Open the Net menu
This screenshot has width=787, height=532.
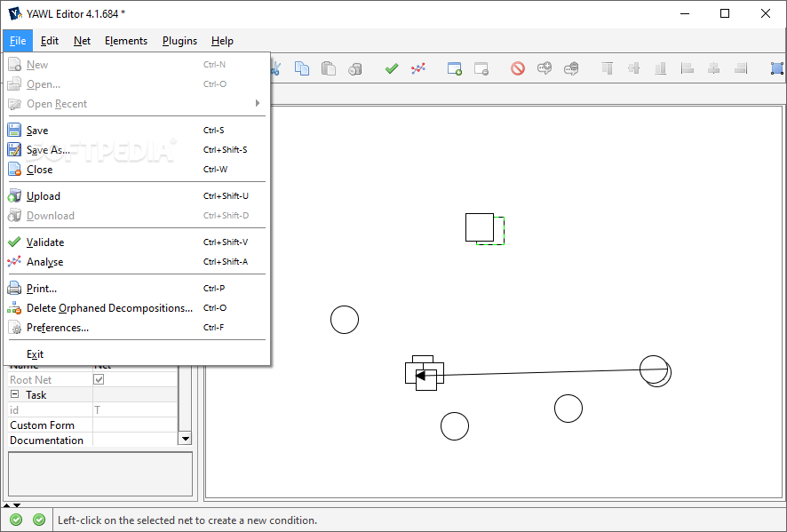click(82, 41)
